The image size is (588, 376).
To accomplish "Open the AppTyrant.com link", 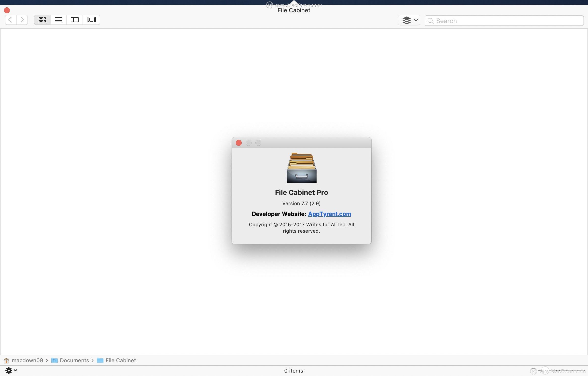I will pos(330,214).
